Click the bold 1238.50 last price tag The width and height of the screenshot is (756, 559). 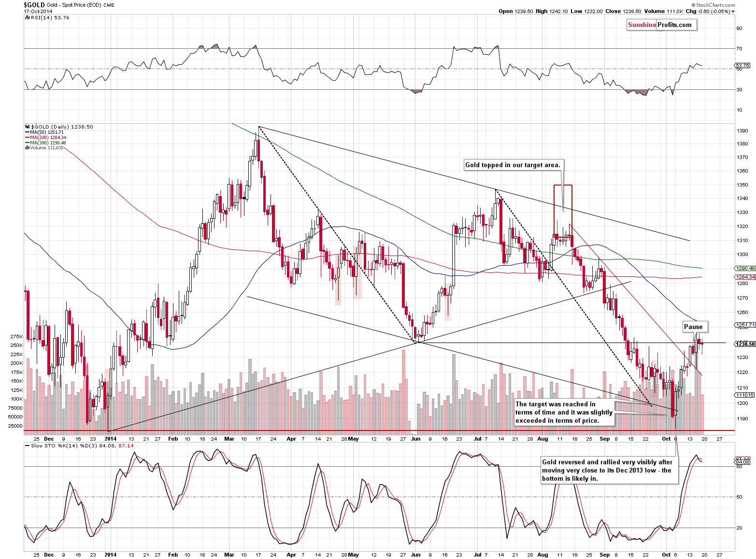click(745, 344)
